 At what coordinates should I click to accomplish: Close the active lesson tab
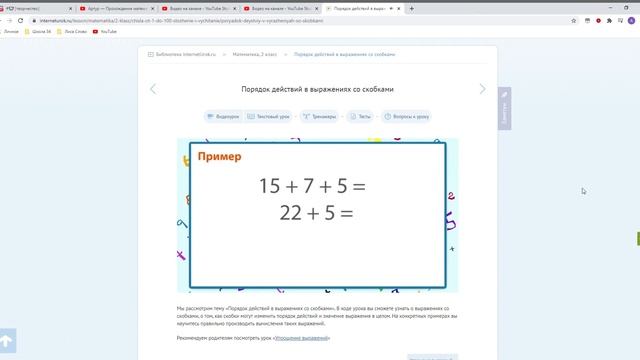[399, 8]
